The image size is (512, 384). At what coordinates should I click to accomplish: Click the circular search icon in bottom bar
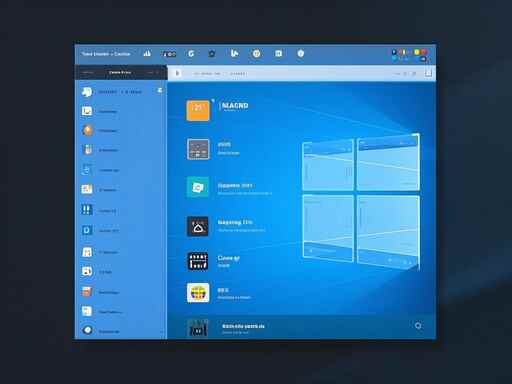pos(418,326)
